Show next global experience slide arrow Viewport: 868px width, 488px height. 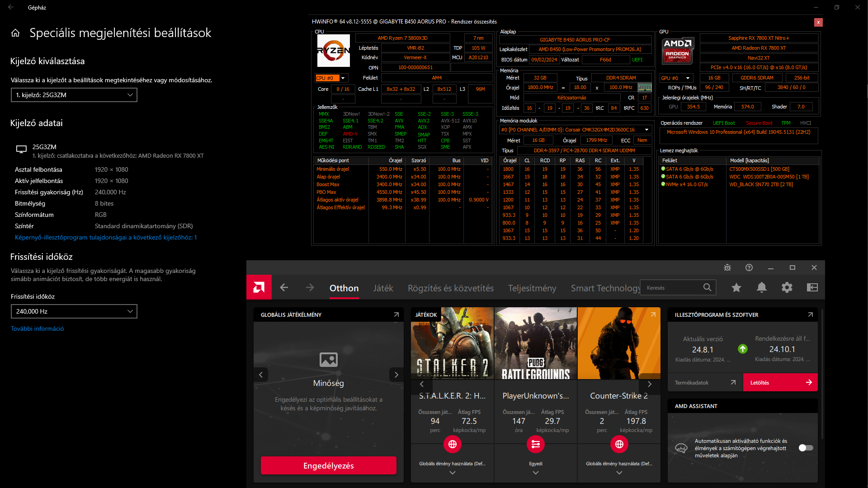tap(396, 375)
